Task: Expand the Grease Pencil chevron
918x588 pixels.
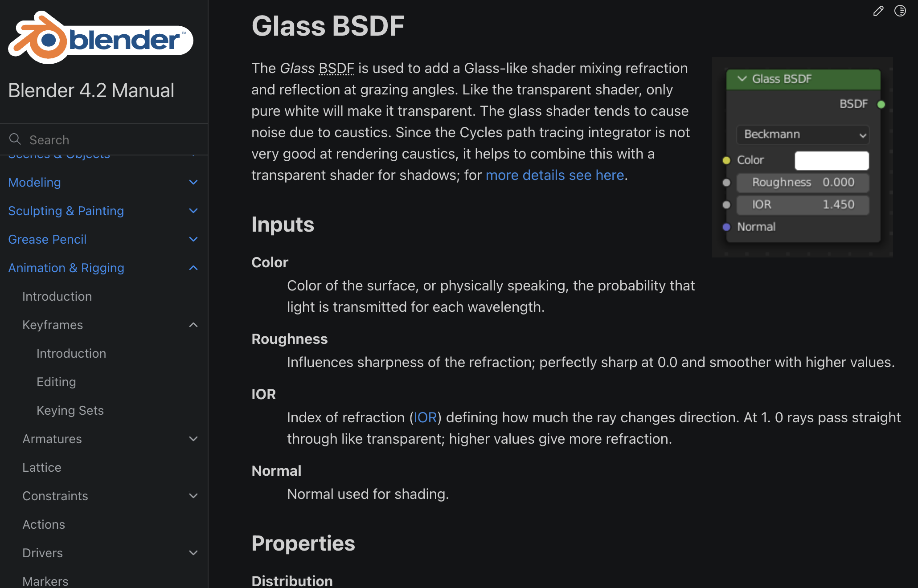Action: pyautogui.click(x=193, y=239)
